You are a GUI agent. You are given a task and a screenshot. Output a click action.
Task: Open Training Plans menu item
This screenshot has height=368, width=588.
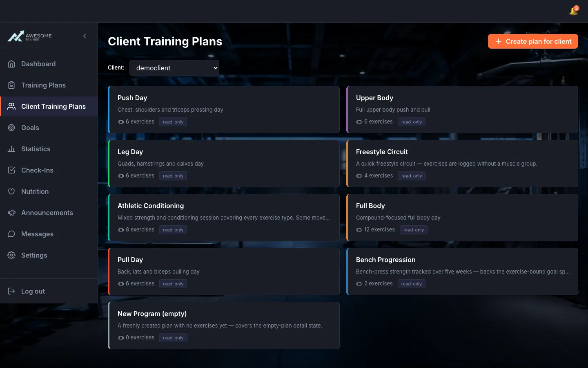pos(49,85)
